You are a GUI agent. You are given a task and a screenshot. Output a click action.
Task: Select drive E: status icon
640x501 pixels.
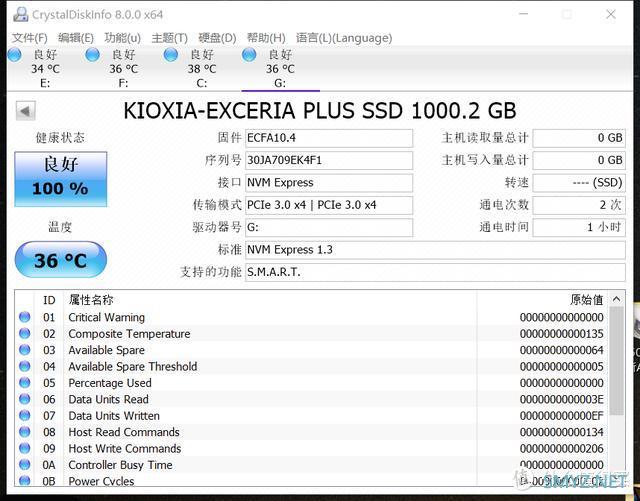point(15,55)
